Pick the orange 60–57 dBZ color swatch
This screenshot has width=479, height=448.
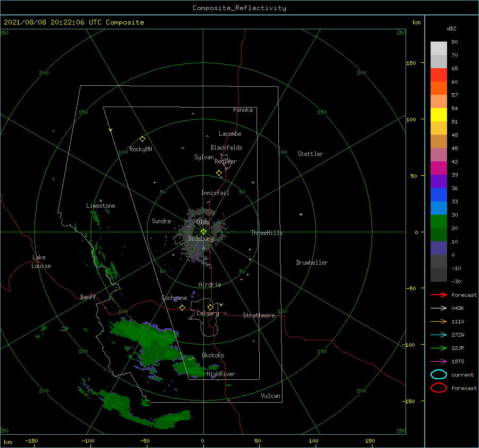tap(439, 88)
